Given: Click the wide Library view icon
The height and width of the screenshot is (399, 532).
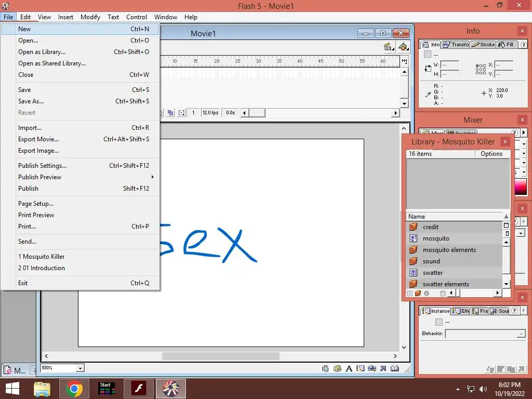Looking at the screenshot, I should coord(506,225).
